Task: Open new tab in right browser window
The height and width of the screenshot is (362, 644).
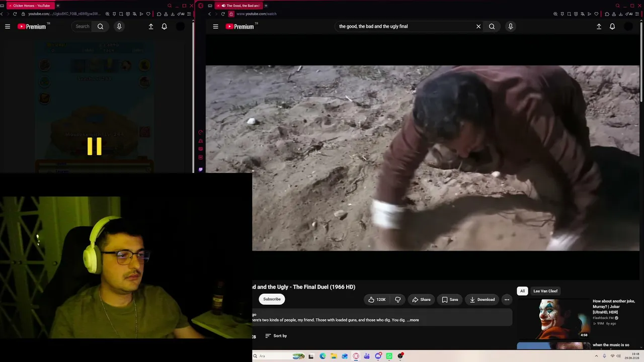Action: [266, 6]
